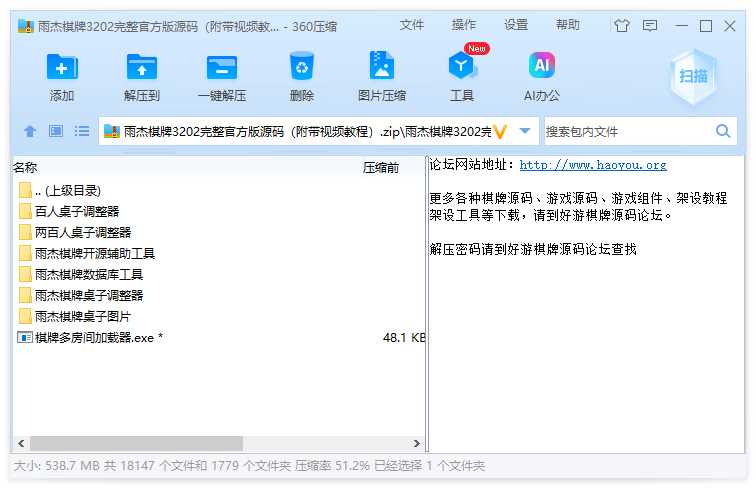
Task: Open the http://www.haoyou.org link
Action: click(x=593, y=165)
